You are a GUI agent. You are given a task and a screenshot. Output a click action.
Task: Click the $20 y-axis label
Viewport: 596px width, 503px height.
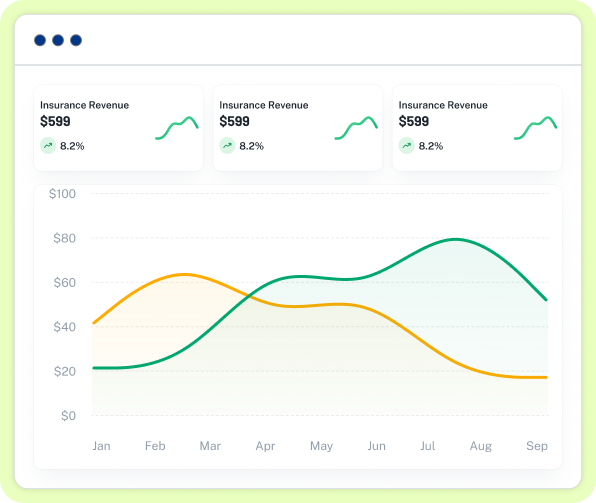[65, 371]
